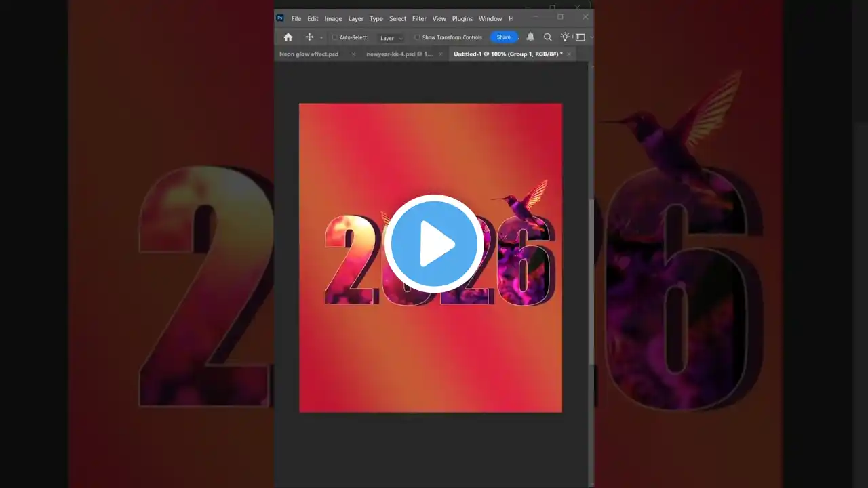Close the Neon glow effect.psd tab
Viewport: 868px width, 488px height.
pyautogui.click(x=353, y=54)
